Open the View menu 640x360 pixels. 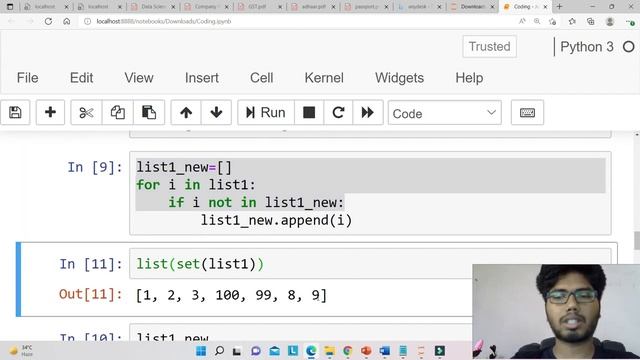pyautogui.click(x=139, y=78)
